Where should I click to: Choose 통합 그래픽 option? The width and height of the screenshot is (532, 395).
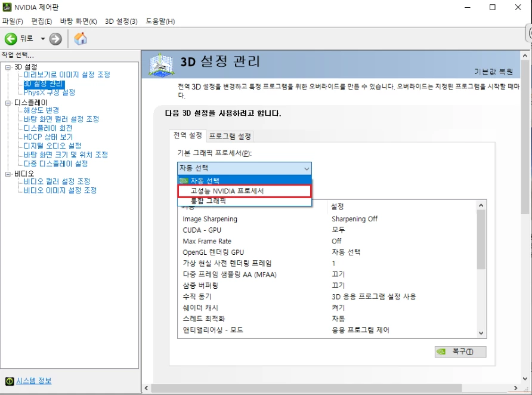[245, 201]
